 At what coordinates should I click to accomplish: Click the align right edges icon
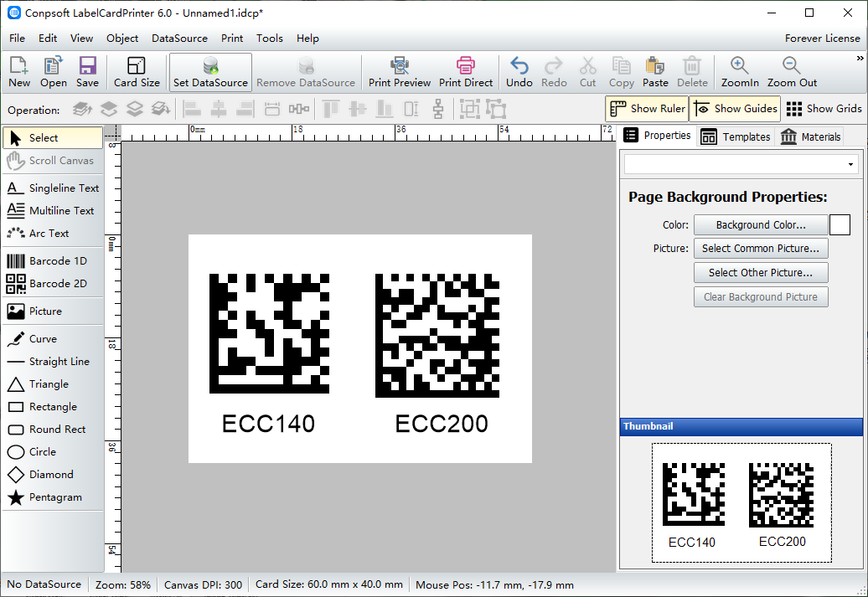245,109
